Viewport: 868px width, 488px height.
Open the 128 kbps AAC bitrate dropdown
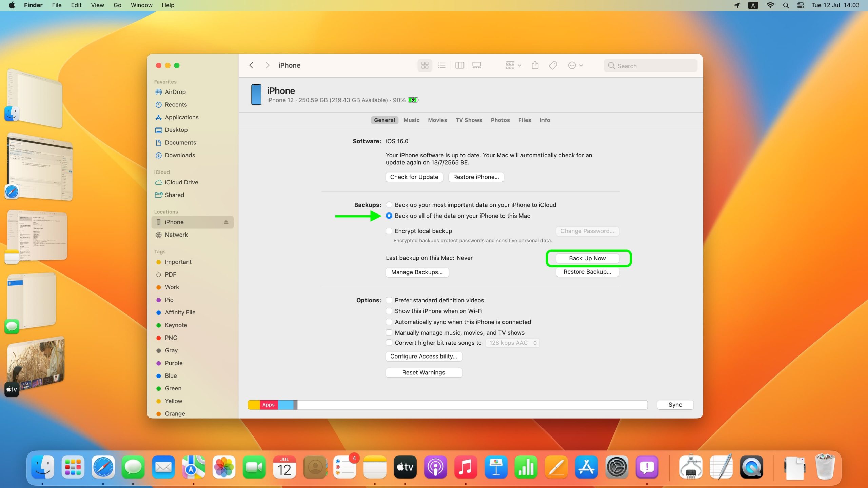click(x=512, y=343)
